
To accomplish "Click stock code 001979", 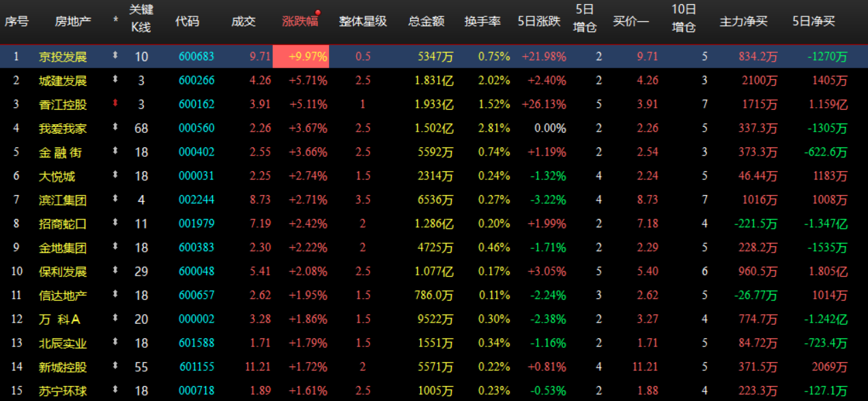I will tap(197, 224).
